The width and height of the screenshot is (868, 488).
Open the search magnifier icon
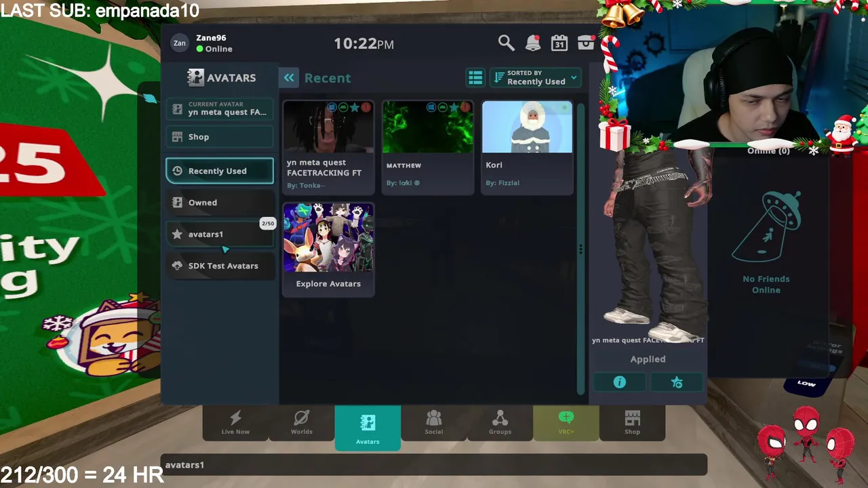(x=506, y=43)
